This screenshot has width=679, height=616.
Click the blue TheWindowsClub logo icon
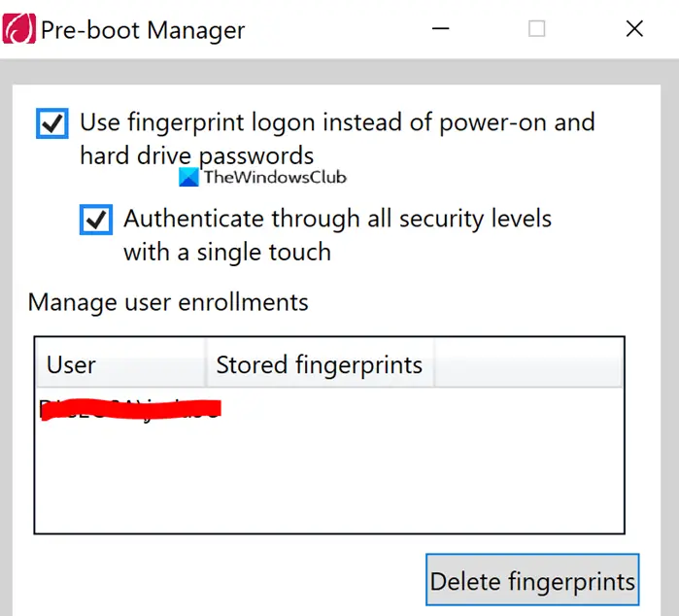click(x=189, y=177)
